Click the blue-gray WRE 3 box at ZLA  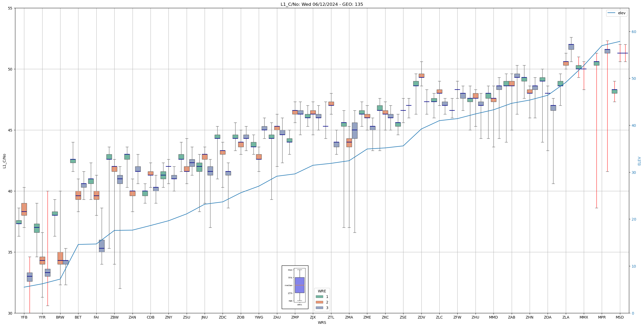(x=571, y=47)
